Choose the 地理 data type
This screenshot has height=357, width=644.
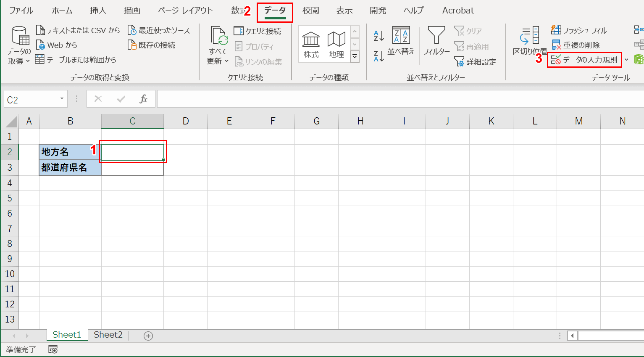336,45
